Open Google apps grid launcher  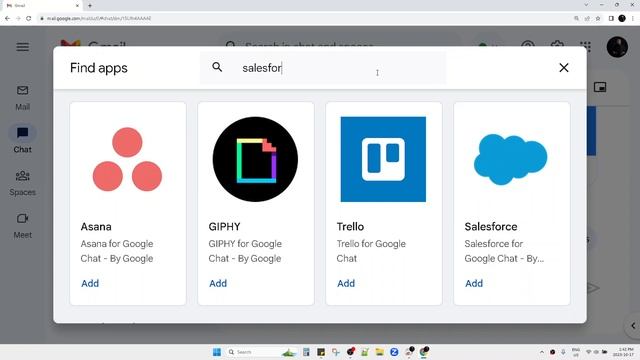[586, 47]
